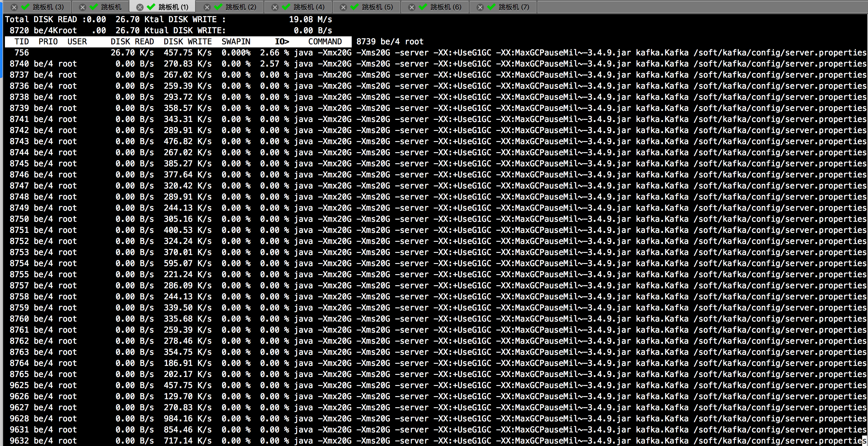Click the IO> column header
The image size is (868, 446).
click(282, 42)
